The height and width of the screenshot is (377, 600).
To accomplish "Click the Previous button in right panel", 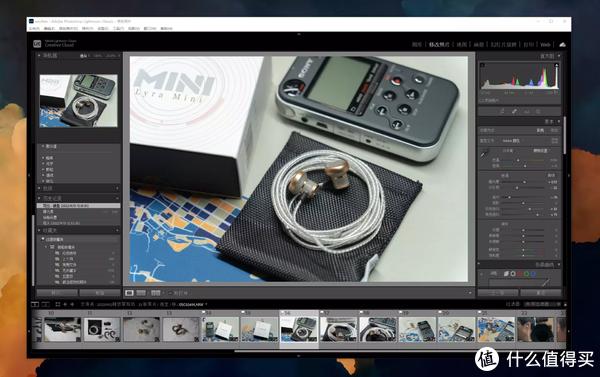I will coord(498,293).
